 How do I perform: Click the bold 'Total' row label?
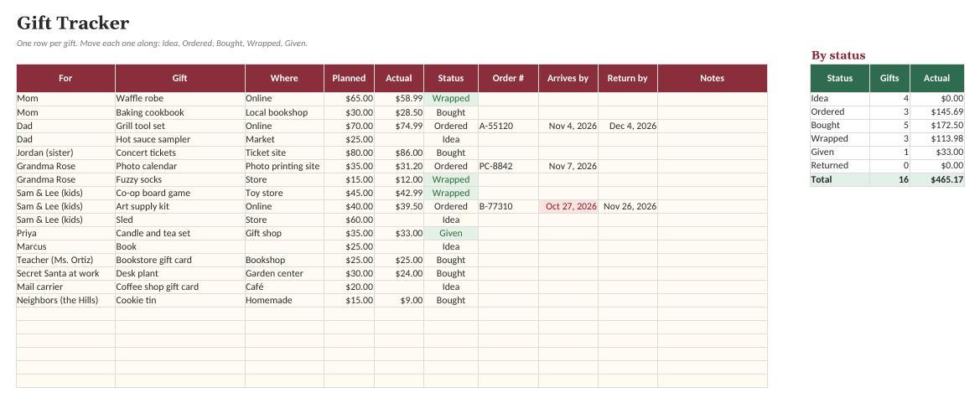(x=840, y=179)
